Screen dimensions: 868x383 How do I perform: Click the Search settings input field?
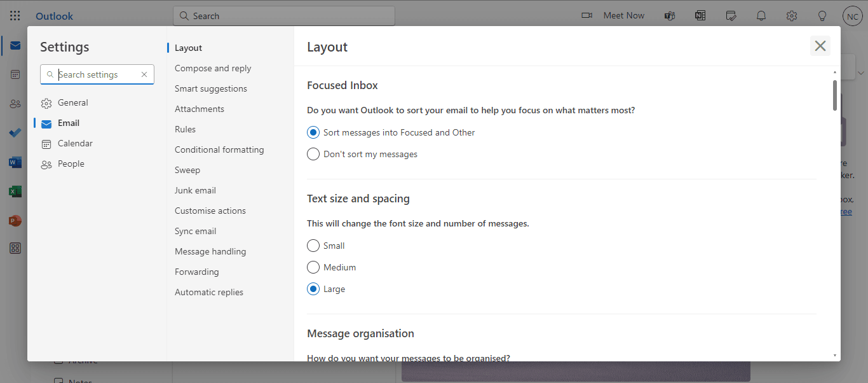[x=97, y=74]
